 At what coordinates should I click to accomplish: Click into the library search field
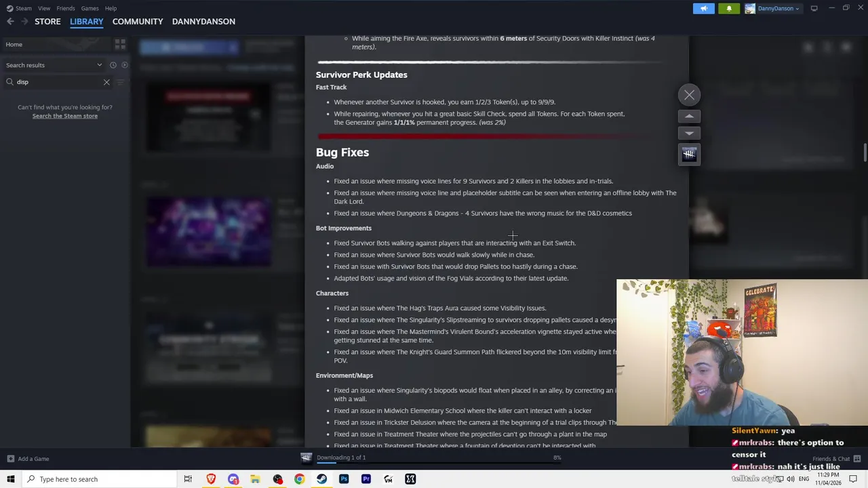pos(58,82)
